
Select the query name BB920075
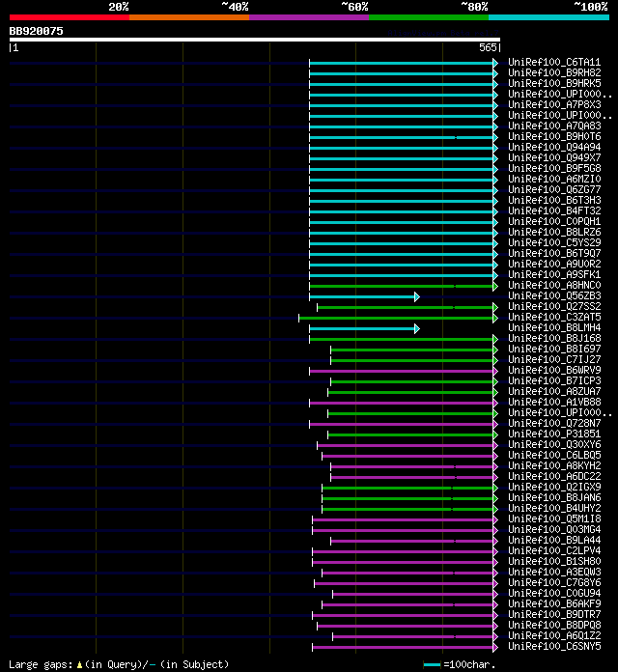pos(36,31)
